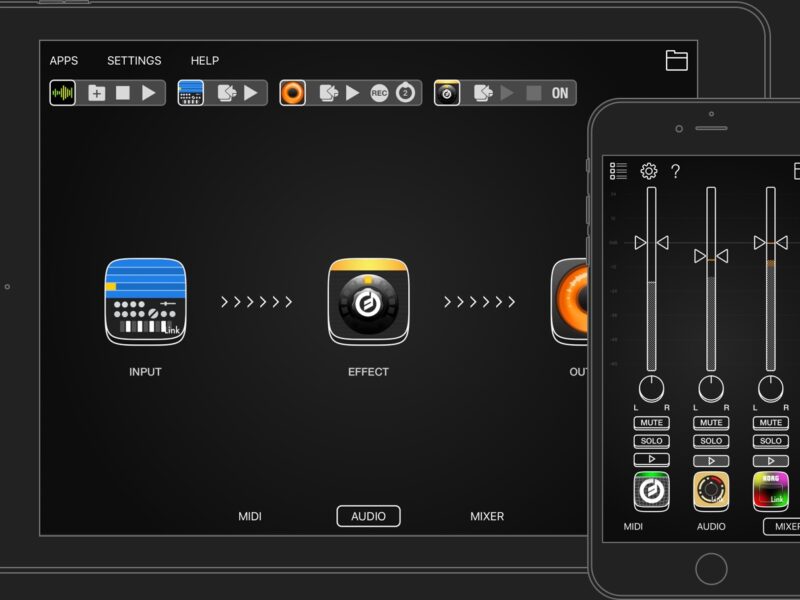800x600 pixels.
Task: Click first channel pan knob
Action: 652,389
